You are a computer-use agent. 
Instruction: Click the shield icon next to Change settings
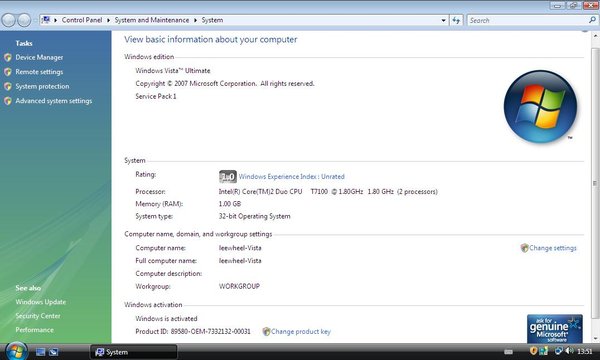pos(524,248)
